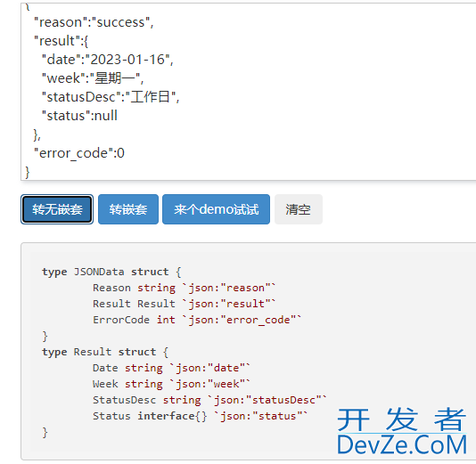Select the ErrorCode int output line
This screenshot has width=476, height=464.
(197, 320)
